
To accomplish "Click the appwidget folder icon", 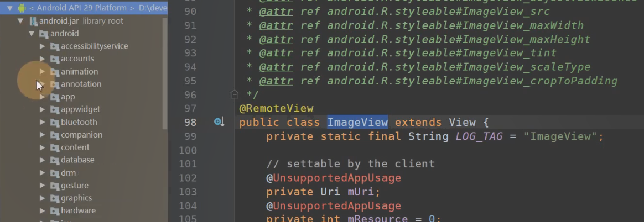I will [x=55, y=110].
